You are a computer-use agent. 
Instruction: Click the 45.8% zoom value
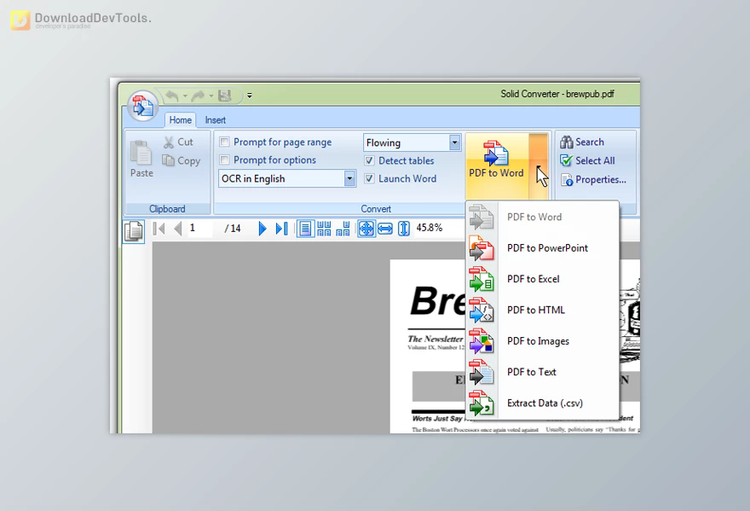(x=430, y=228)
